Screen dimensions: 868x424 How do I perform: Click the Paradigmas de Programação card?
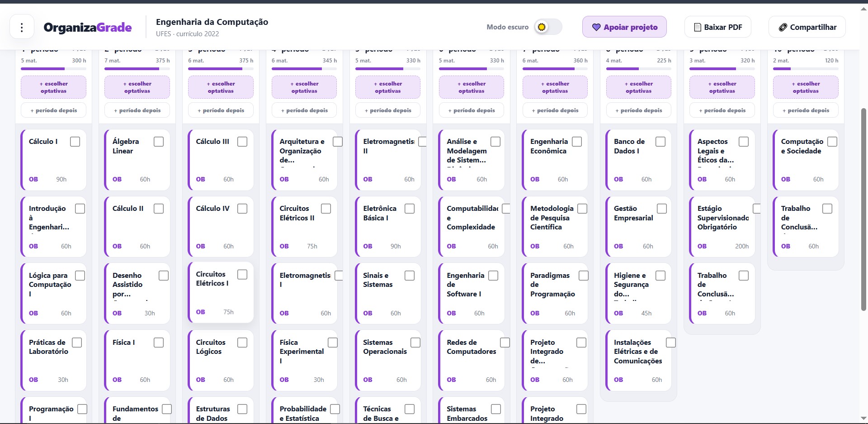(x=555, y=293)
